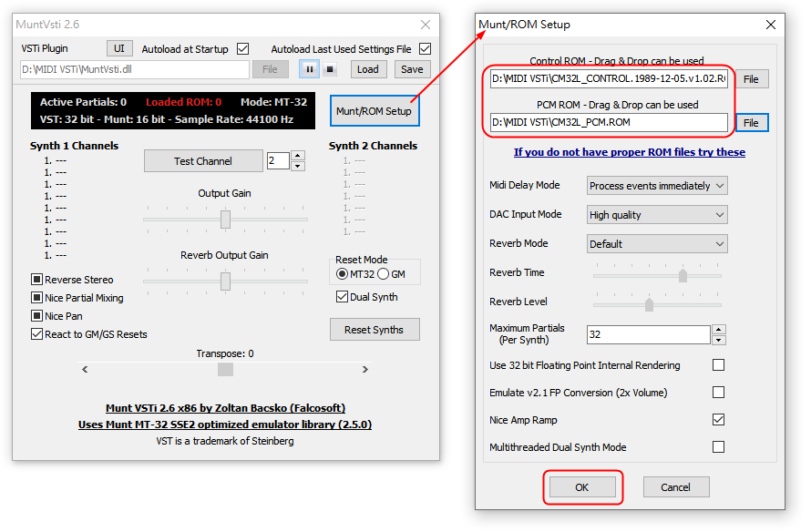
Task: Toggle Autoload at Startup checkbox
Action: pos(242,48)
